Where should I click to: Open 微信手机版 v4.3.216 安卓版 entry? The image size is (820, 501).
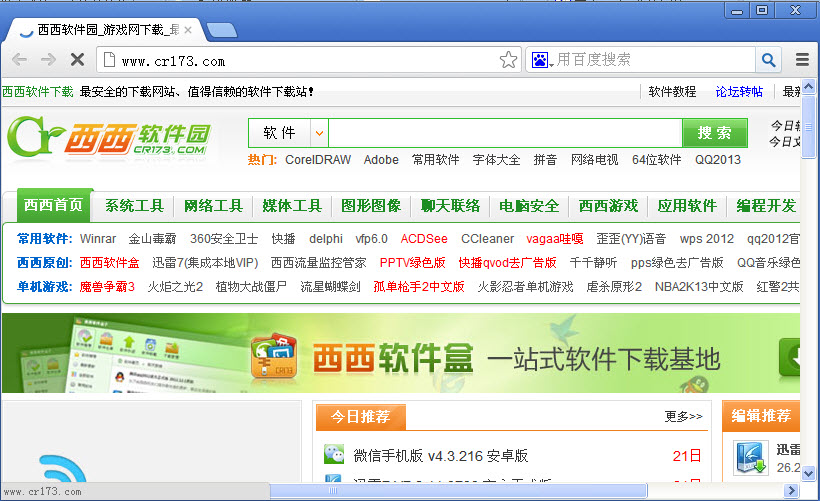coord(440,456)
